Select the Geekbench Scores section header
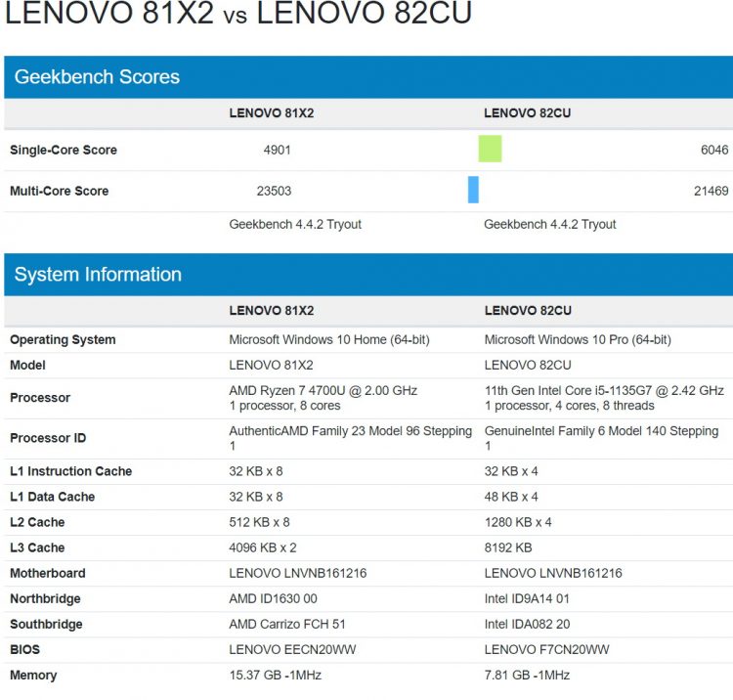This screenshot has width=733, height=700. tap(97, 77)
